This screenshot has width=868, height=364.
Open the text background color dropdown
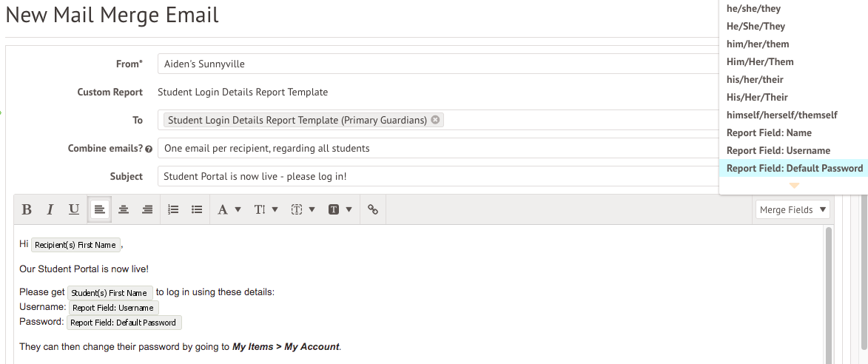(x=340, y=210)
